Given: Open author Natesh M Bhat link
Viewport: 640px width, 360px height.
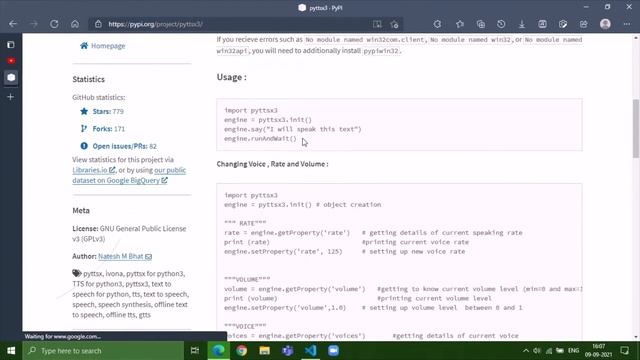Looking at the screenshot, I should click(x=125, y=256).
